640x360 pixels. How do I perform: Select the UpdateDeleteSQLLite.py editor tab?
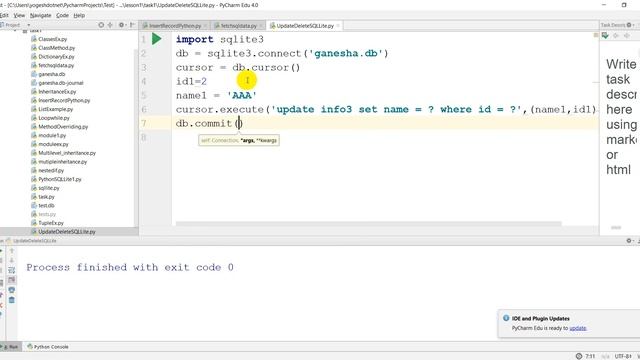304,26
